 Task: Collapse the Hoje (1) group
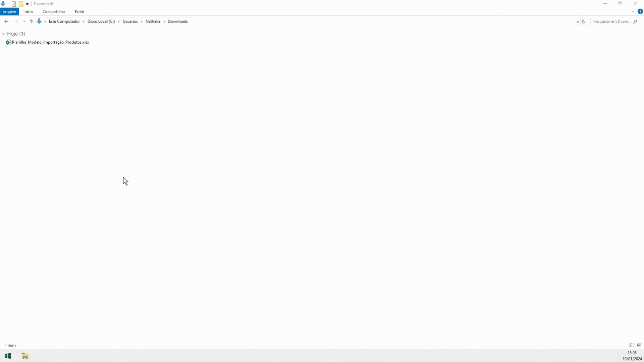point(4,34)
